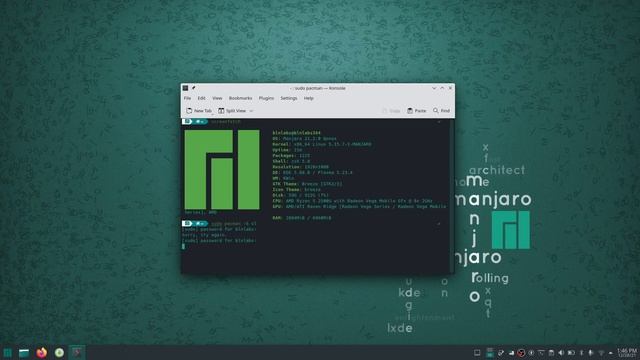Click the pin icon in Konsole title bar
This screenshot has width=640, height=360.
click(x=193, y=88)
